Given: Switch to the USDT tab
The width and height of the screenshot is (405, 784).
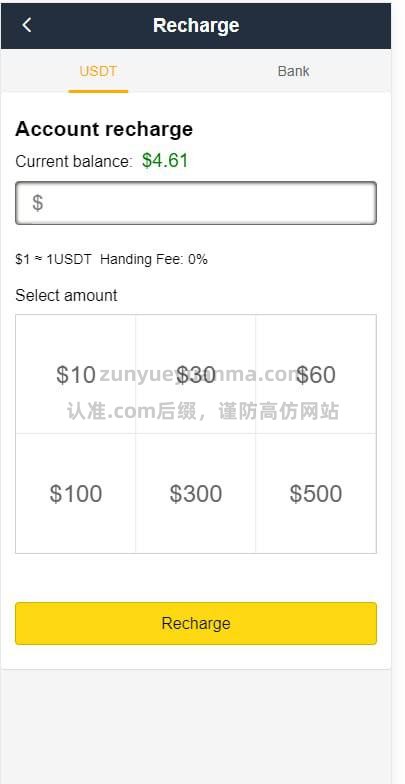Looking at the screenshot, I should [98, 72].
